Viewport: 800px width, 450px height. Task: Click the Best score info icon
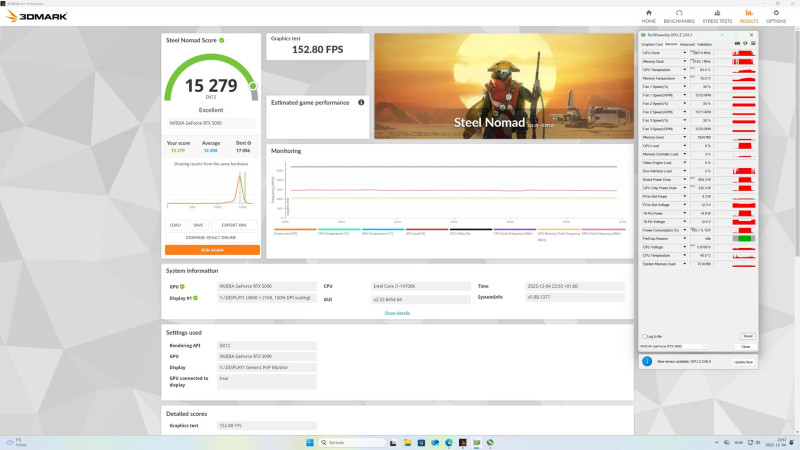pos(249,143)
